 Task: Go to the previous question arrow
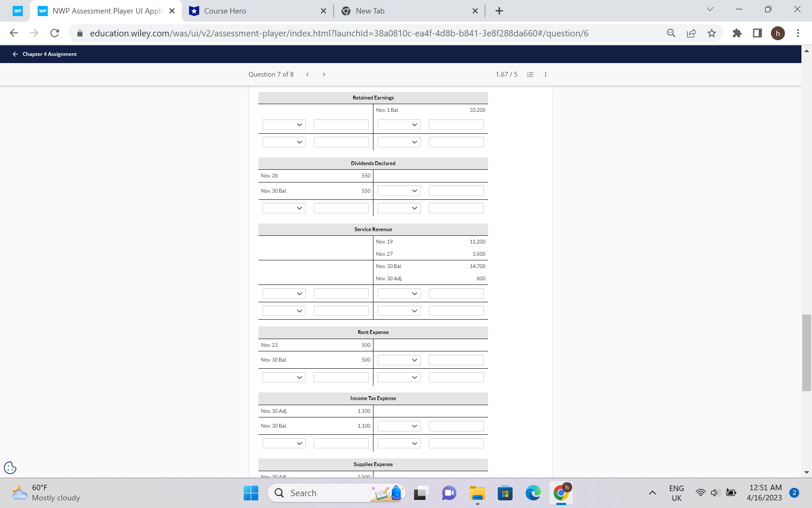(307, 75)
